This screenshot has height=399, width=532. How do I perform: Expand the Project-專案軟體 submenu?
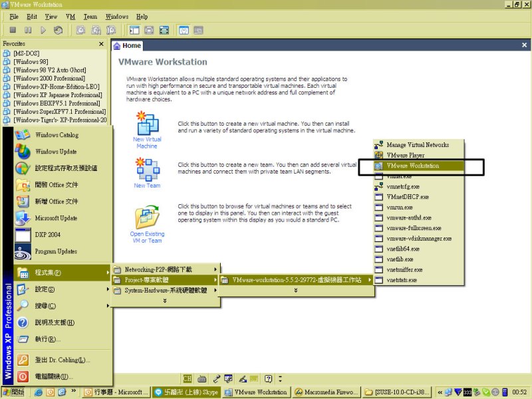[166, 280]
